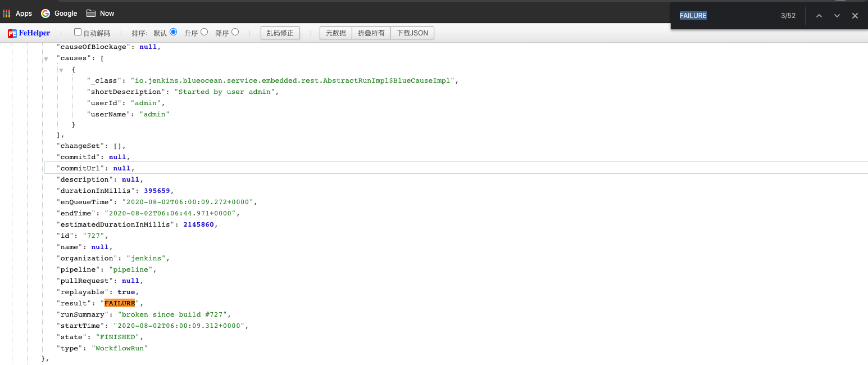
Task: Collapse the "causes" array
Action: [46, 58]
